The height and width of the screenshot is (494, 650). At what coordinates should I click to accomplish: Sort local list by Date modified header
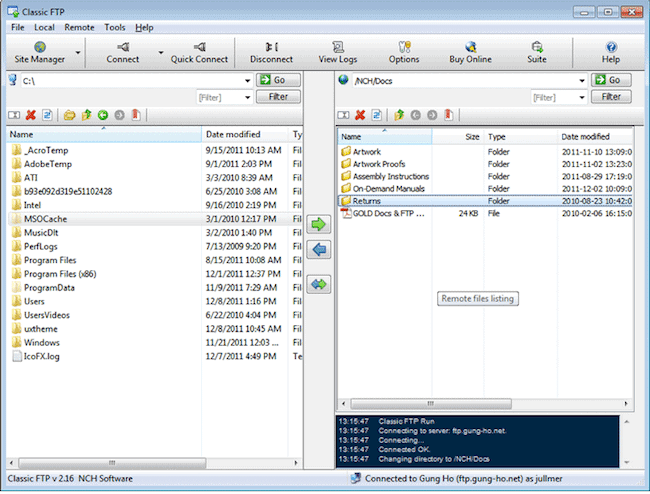pos(245,134)
